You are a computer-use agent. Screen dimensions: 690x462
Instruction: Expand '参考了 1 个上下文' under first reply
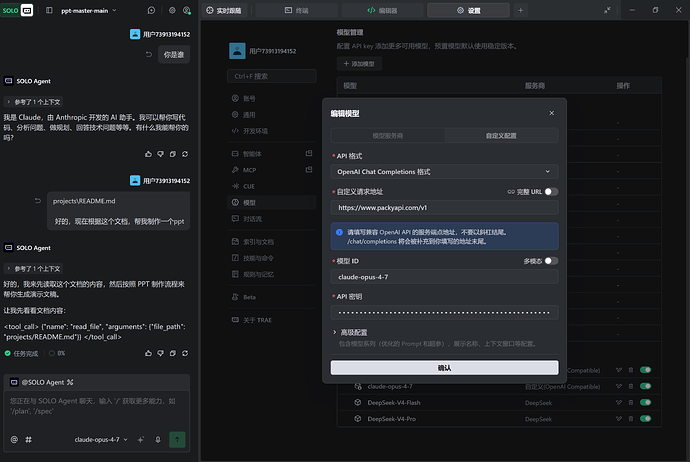pyautogui.click(x=33, y=102)
